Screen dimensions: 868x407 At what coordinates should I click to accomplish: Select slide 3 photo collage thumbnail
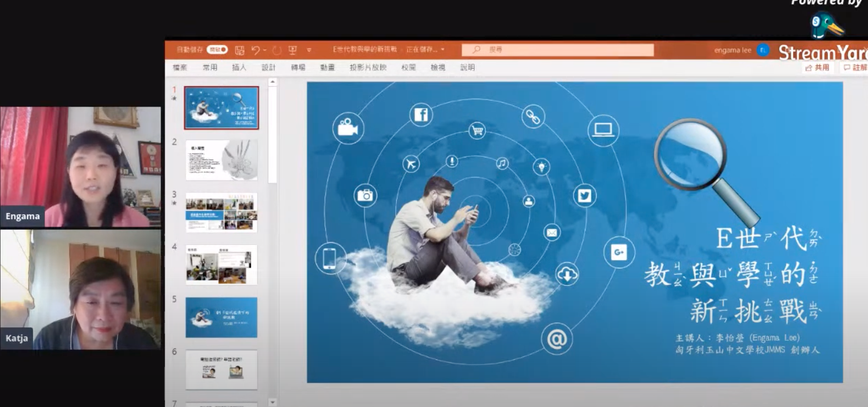pyautogui.click(x=221, y=212)
